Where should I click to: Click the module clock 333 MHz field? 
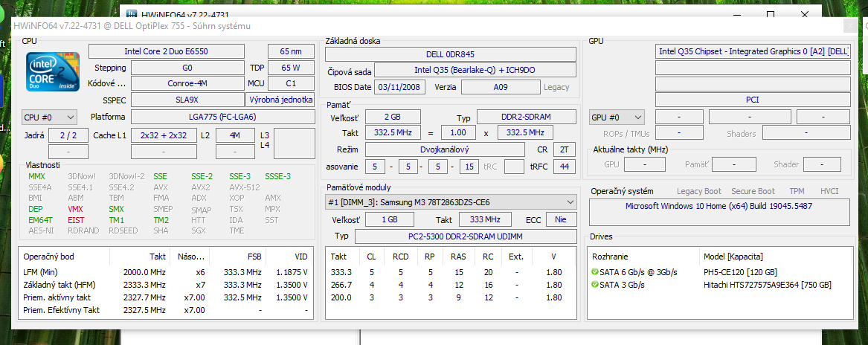click(485, 219)
